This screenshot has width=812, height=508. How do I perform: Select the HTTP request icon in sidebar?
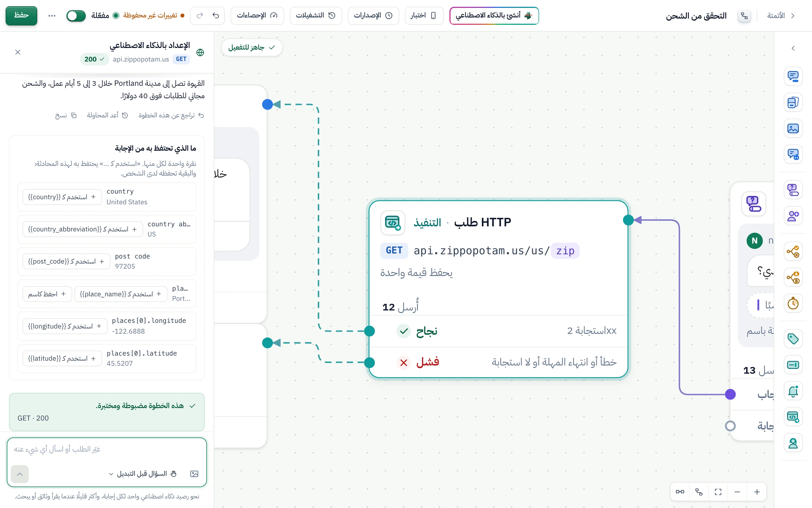pyautogui.click(x=793, y=417)
